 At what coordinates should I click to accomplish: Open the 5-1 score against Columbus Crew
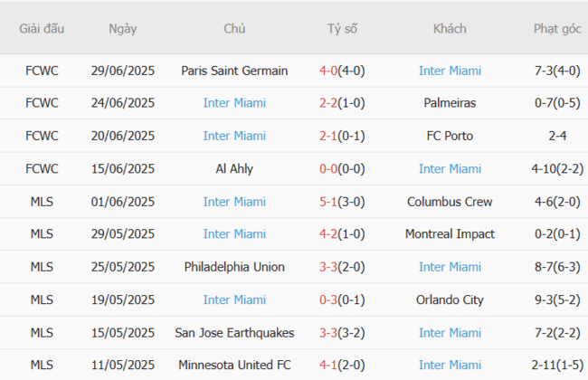point(329,202)
